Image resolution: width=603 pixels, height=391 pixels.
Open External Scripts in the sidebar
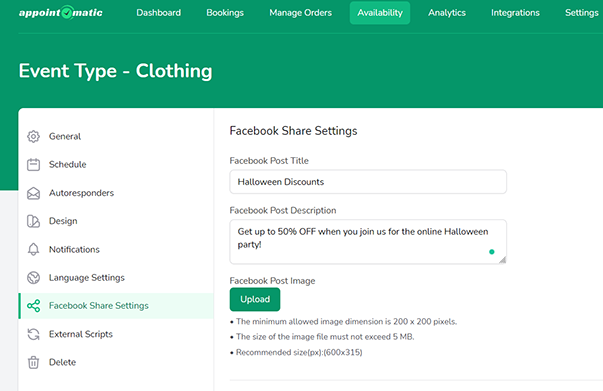point(116,334)
